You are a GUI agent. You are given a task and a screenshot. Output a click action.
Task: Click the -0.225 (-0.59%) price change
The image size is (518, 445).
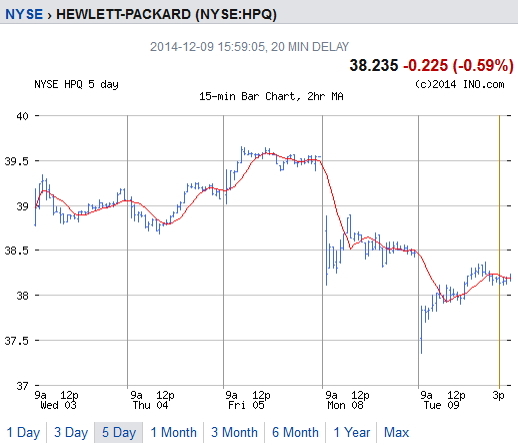[458, 65]
